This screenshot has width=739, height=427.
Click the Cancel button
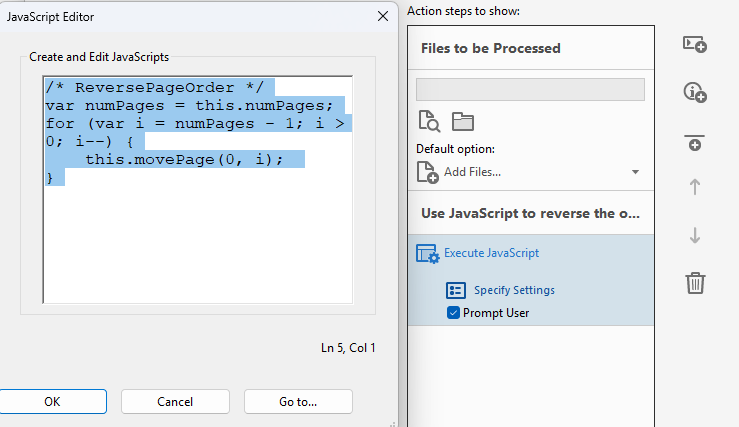click(175, 402)
